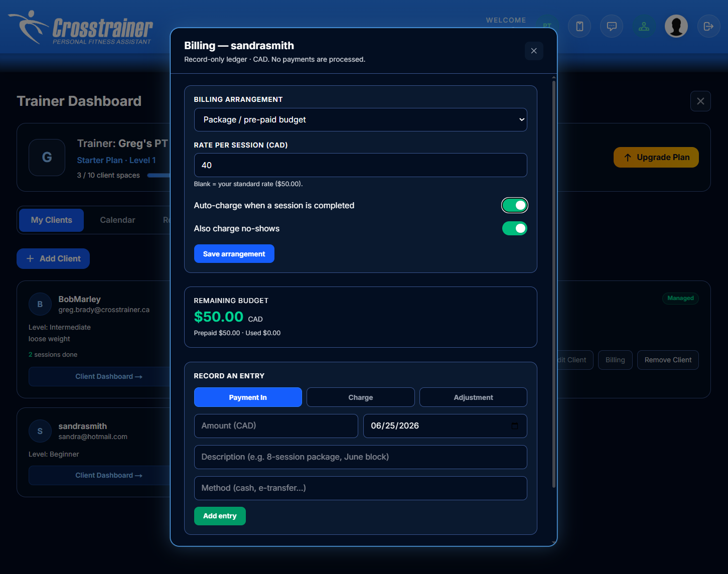Click the G trainer avatar
Viewport: 728px width, 574px height.
coord(47,158)
